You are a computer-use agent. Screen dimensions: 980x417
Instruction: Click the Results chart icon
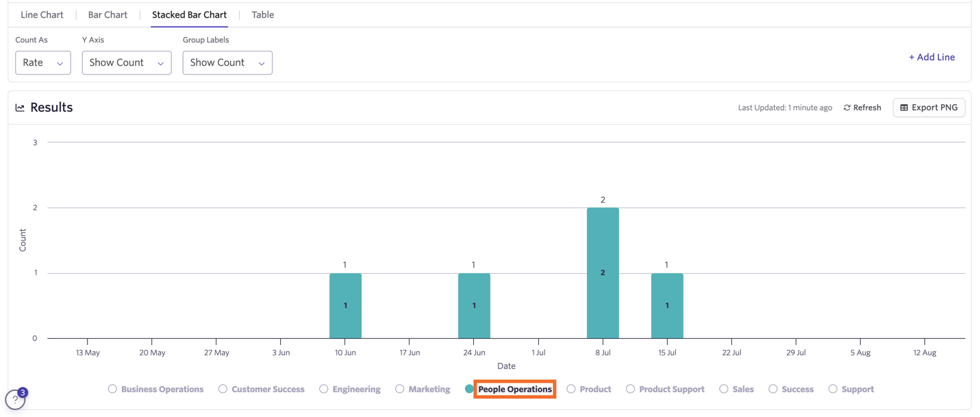pos(20,108)
